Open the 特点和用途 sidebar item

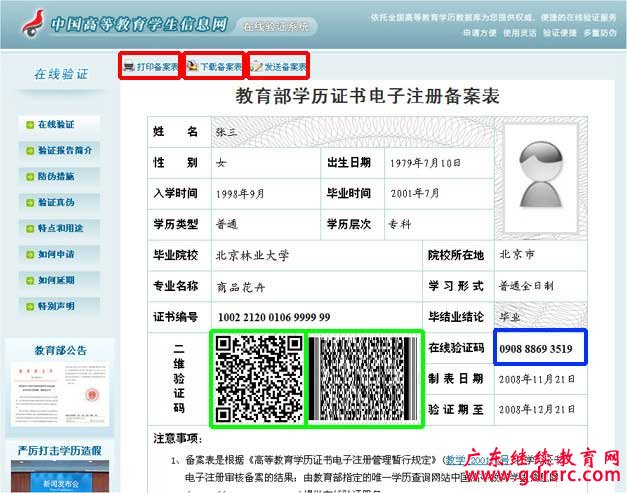tap(59, 229)
